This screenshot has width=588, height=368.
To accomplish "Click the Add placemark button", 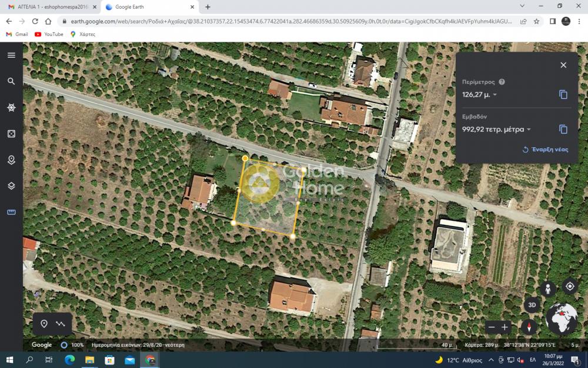I will click(x=44, y=324).
